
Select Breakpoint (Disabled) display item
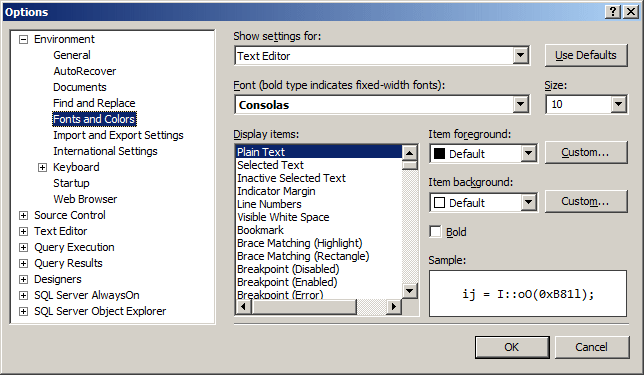tap(319, 269)
